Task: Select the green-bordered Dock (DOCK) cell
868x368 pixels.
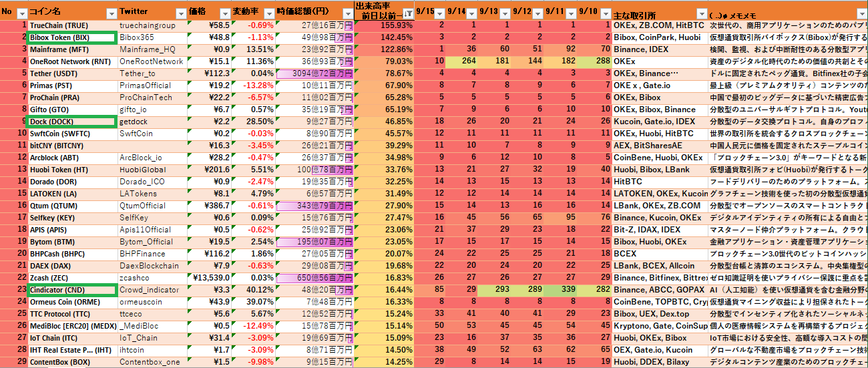Action: coord(71,122)
